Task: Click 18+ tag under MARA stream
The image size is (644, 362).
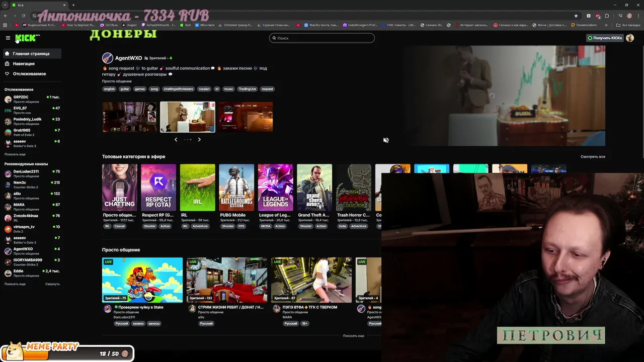Action: 304,324
